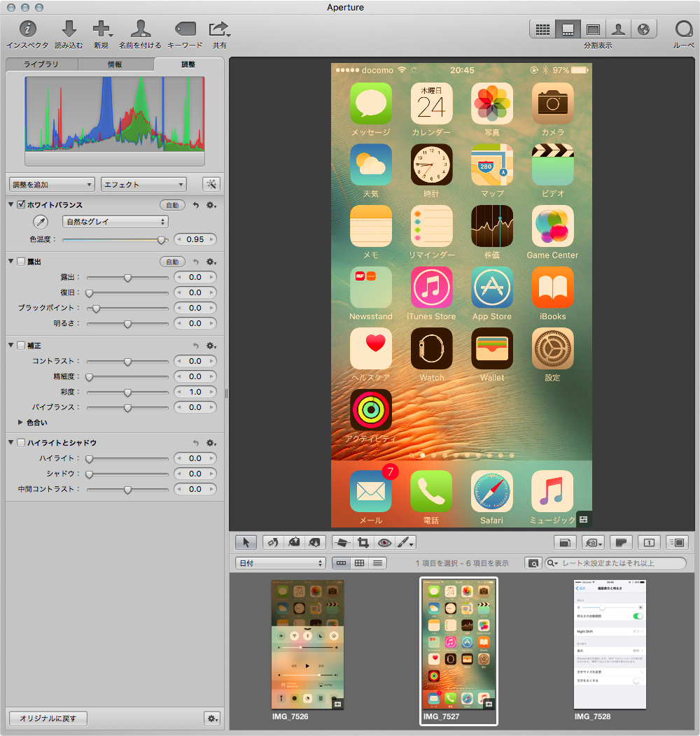Click the Lift adjustments tool

(x=294, y=543)
